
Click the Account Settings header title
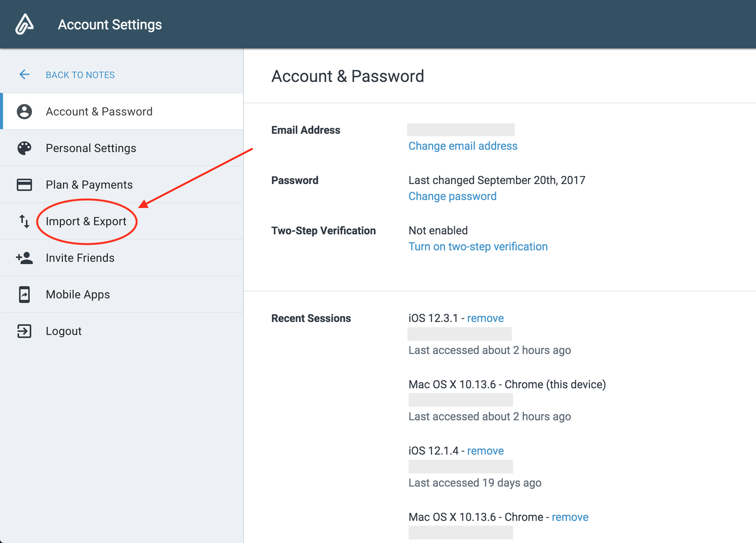[x=110, y=25]
